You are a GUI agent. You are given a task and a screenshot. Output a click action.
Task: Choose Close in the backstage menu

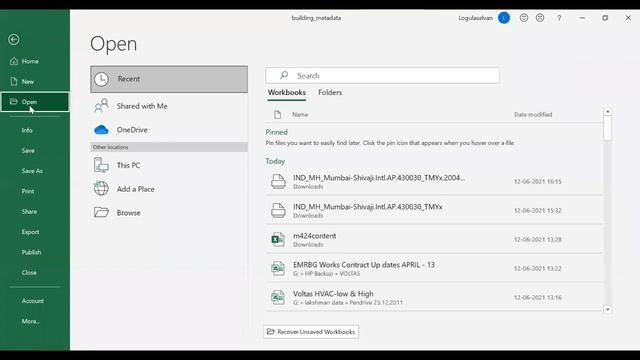[x=29, y=273]
